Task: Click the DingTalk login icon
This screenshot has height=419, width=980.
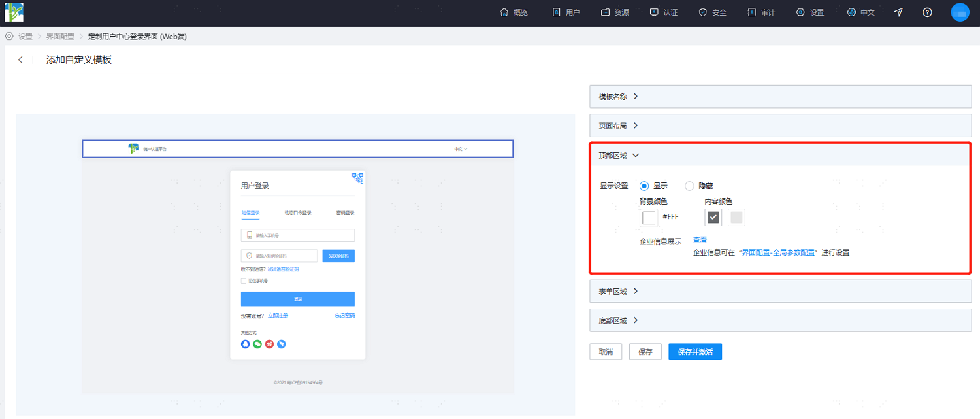Action: 282,344
